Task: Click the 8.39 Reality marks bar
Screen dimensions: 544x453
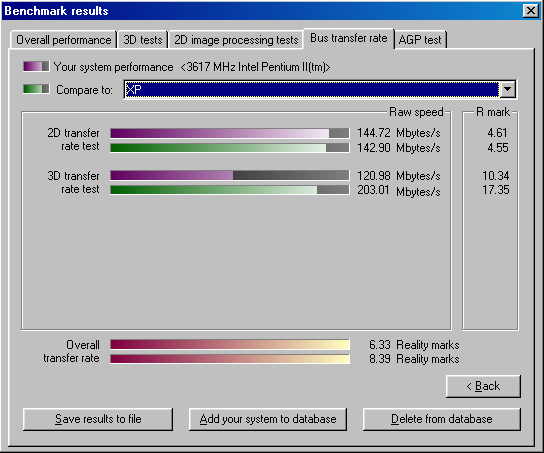Action: pyautogui.click(x=230, y=359)
